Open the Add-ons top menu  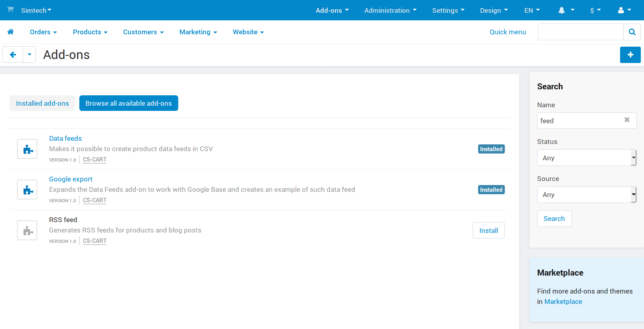click(332, 10)
